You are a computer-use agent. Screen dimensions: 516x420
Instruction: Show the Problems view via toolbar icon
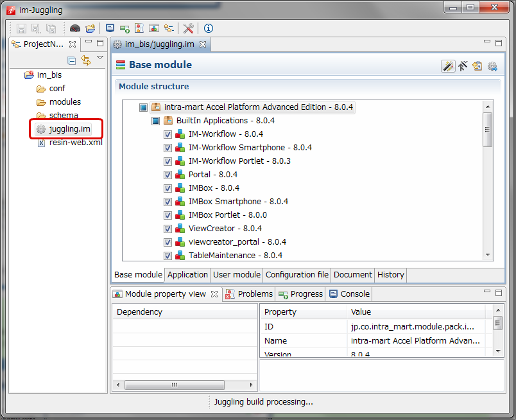tap(139, 28)
